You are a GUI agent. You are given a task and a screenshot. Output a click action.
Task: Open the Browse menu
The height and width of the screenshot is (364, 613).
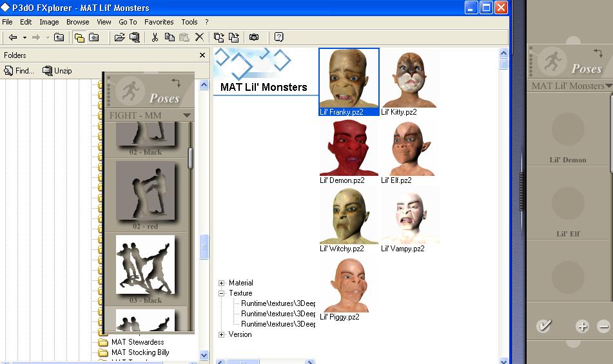point(78,22)
